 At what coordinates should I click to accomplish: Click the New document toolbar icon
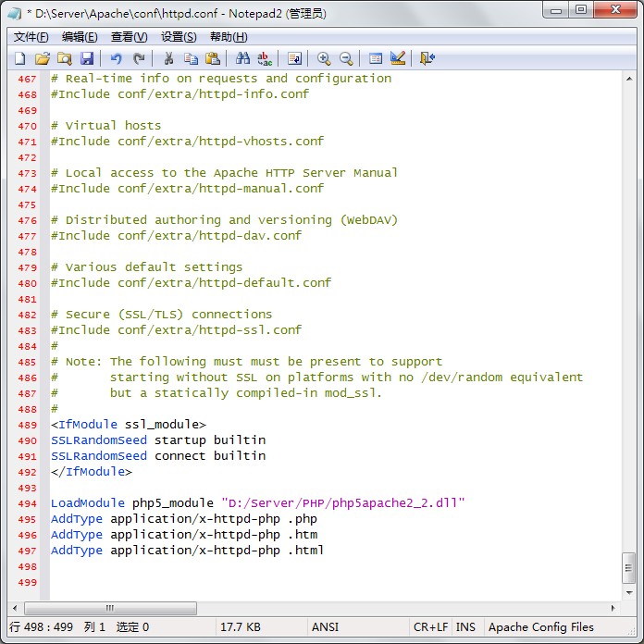19,58
